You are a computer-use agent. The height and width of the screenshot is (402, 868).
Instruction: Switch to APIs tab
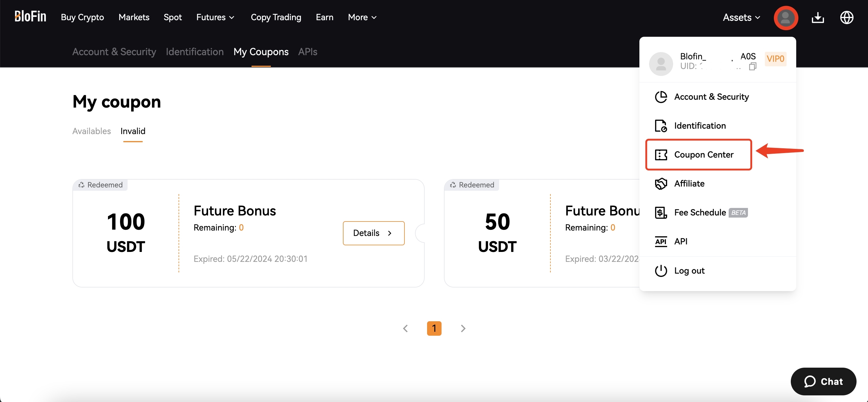(308, 52)
